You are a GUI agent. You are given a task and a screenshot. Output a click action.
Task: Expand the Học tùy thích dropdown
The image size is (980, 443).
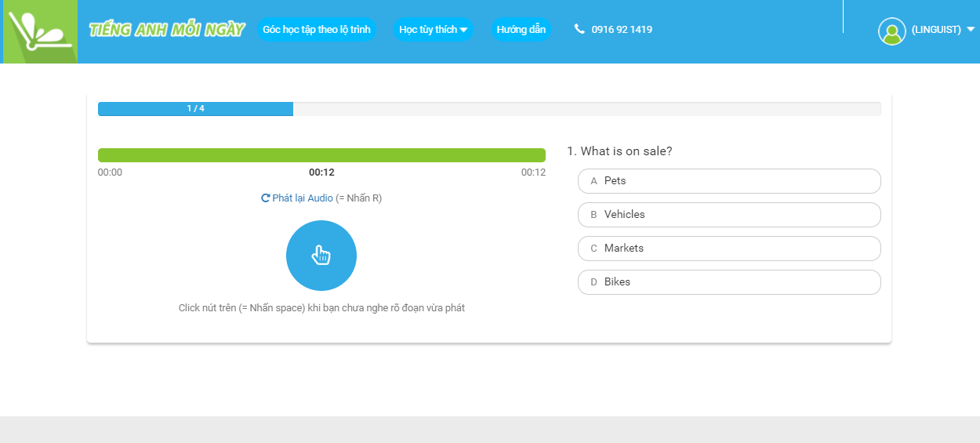(433, 30)
